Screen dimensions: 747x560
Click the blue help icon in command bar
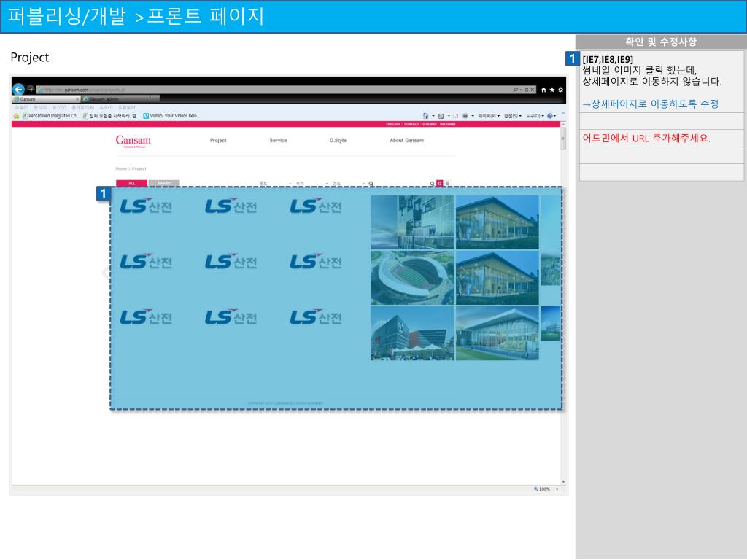coord(550,116)
